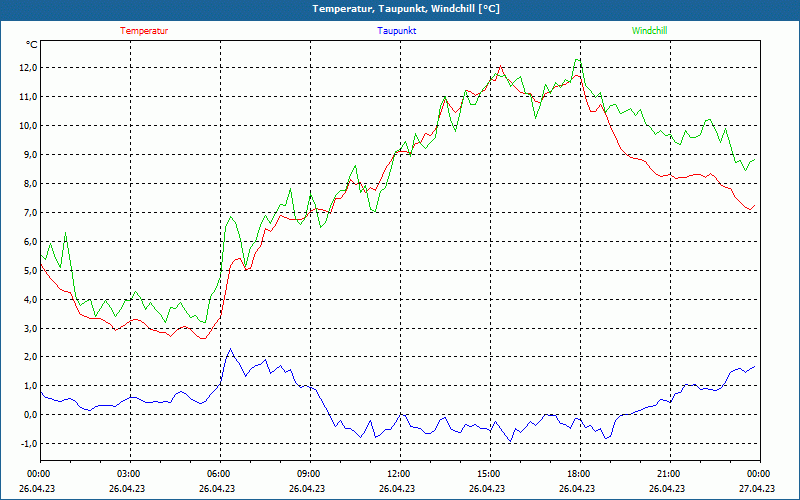Image resolution: width=800 pixels, height=500 pixels.
Task: Click the 0,0 y-axis value
Action: pyautogui.click(x=31, y=415)
